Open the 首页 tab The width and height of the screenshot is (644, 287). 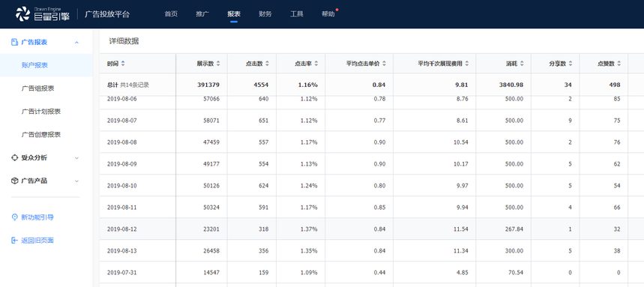coord(171,14)
